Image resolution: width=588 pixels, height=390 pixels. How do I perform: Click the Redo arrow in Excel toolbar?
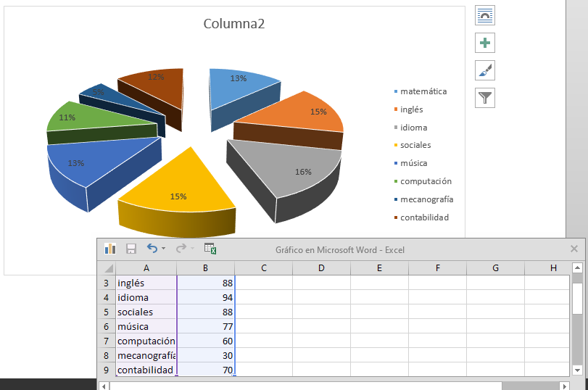(181, 248)
